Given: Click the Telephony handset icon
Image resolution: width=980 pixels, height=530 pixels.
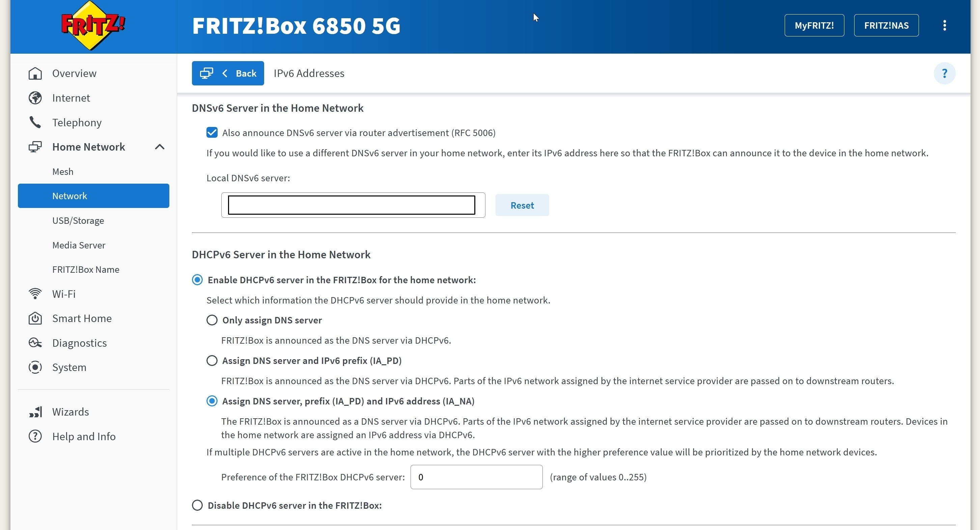Looking at the screenshot, I should [x=35, y=122].
